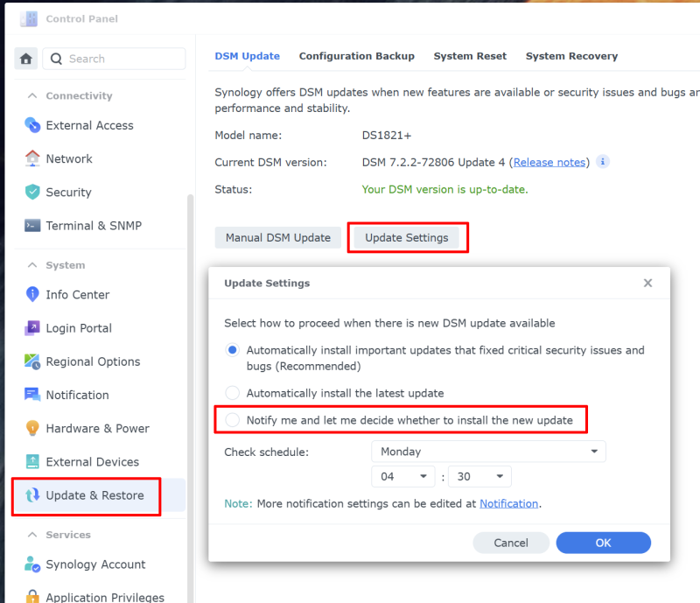Open Info Center icon

pyautogui.click(x=32, y=294)
